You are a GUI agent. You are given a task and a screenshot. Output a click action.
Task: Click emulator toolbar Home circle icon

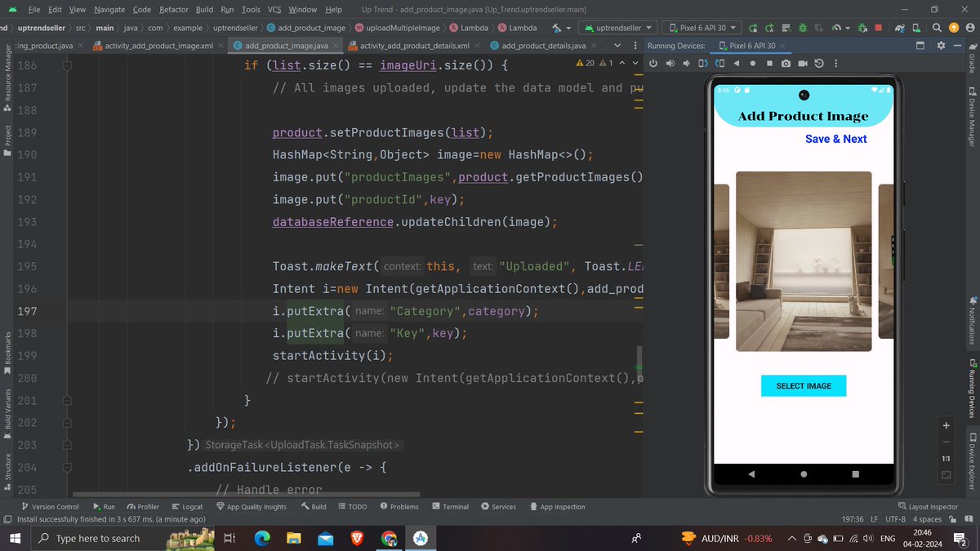[752, 63]
